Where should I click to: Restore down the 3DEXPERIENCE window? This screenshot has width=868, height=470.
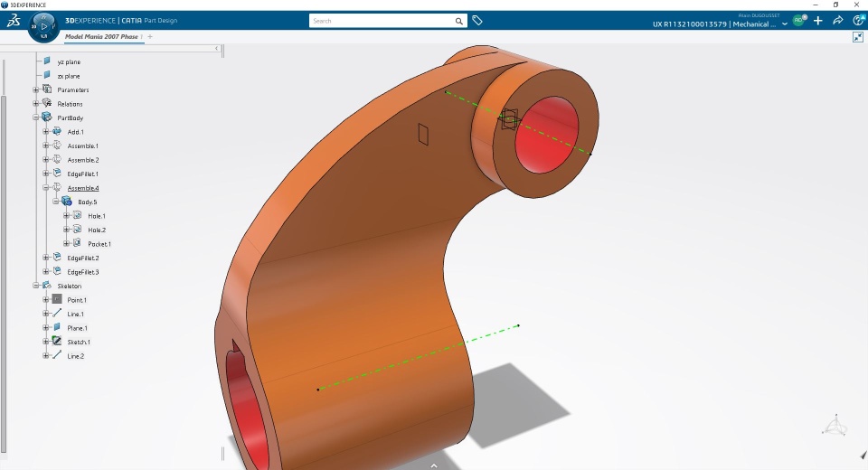(x=835, y=5)
